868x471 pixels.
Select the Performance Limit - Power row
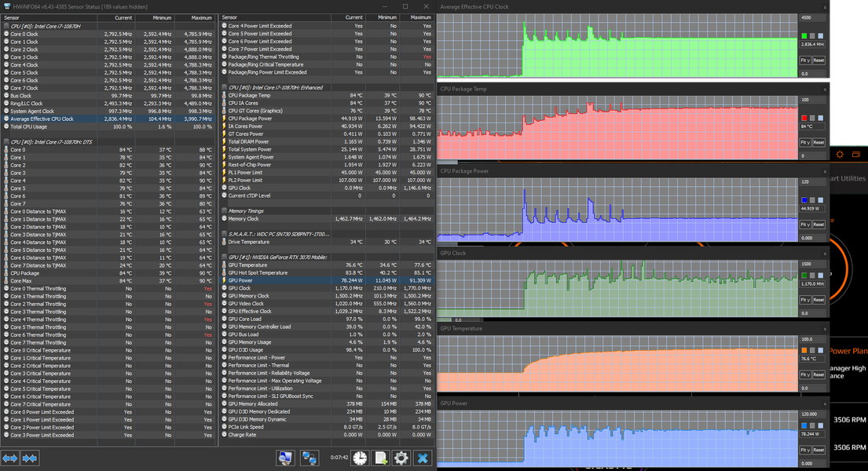(x=327, y=357)
